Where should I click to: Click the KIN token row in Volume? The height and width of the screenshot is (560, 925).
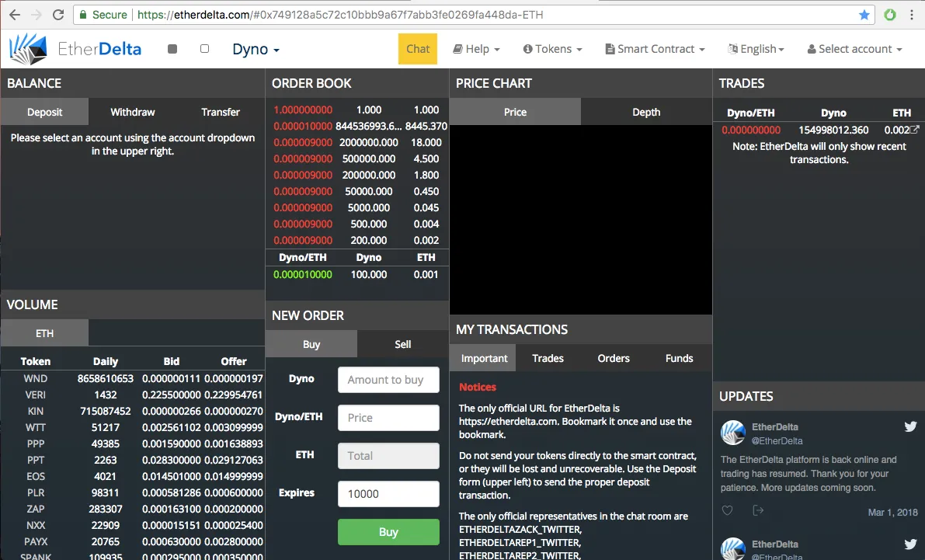point(133,411)
